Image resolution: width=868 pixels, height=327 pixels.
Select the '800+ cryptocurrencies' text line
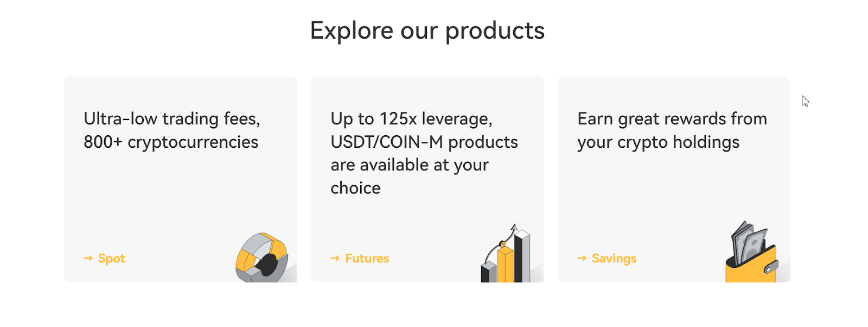tap(171, 142)
